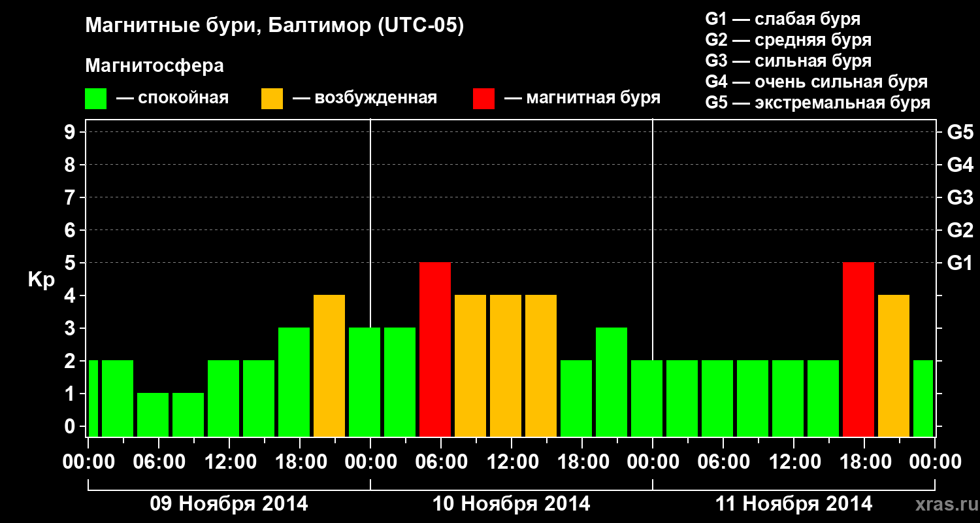This screenshot has height=523, width=980.
Task: Click the G4 label on the right axis
Action: pyautogui.click(x=960, y=165)
